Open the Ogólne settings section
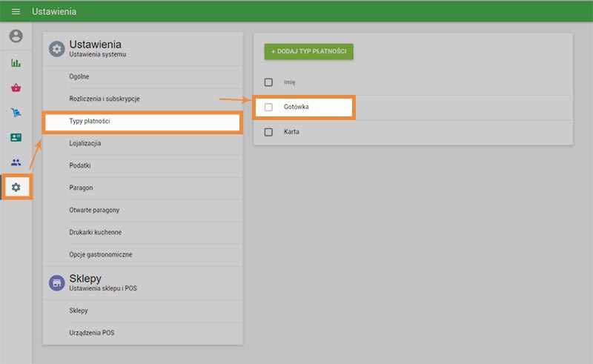593x364 pixels. 79,76
